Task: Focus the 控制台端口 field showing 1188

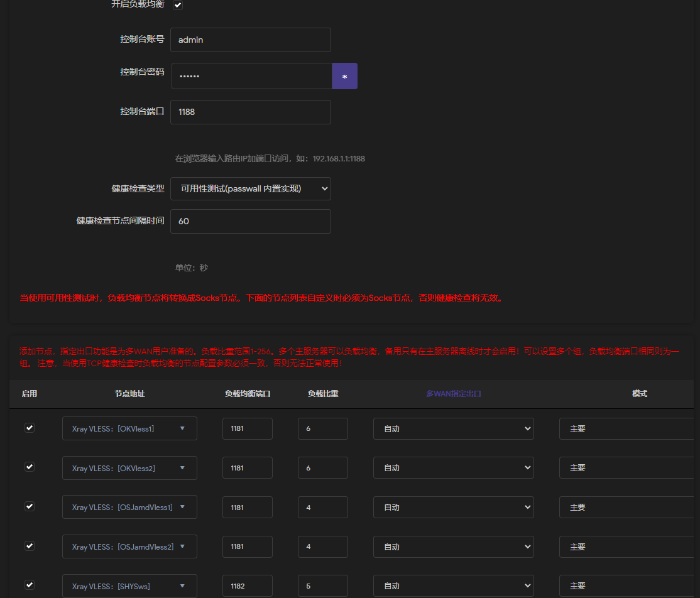Action: 250,112
